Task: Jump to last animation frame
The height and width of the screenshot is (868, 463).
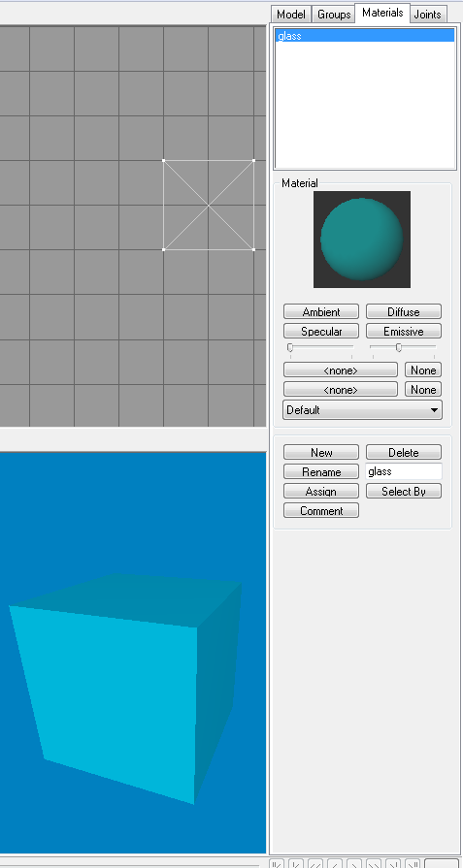Action: click(413, 863)
